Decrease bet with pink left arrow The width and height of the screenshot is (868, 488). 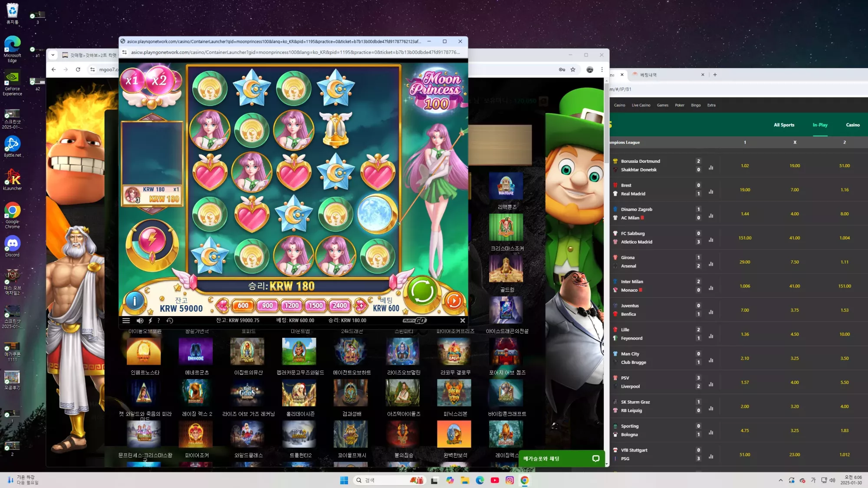click(223, 305)
